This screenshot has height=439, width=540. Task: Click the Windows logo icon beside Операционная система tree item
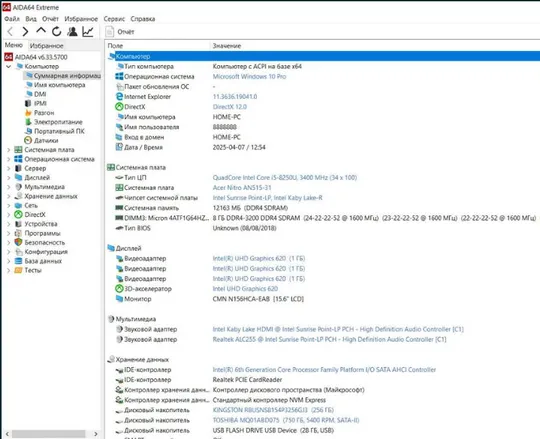(19, 159)
